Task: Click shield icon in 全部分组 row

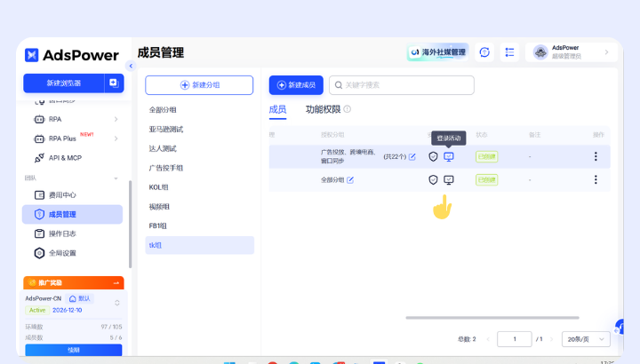Action: coord(433,179)
